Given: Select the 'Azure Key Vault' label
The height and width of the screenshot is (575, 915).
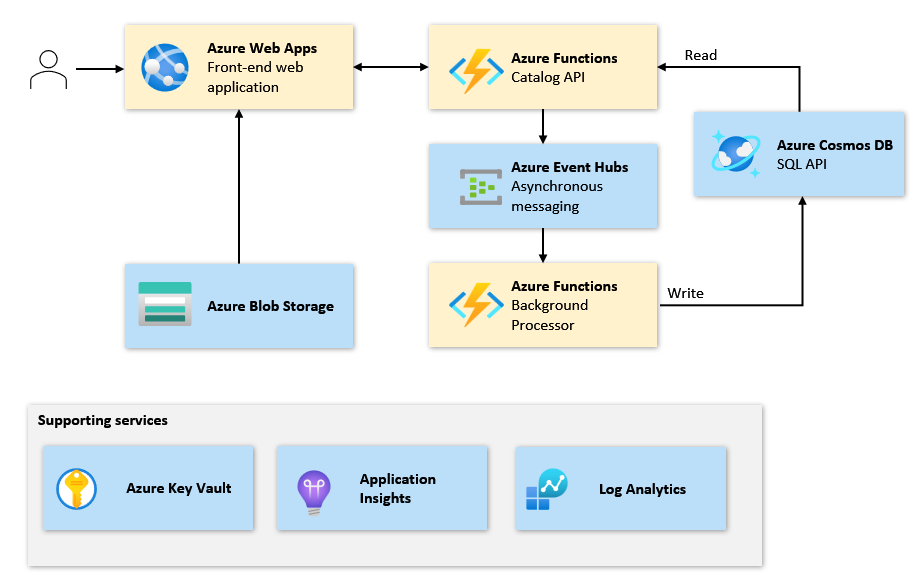Looking at the screenshot, I should [x=179, y=488].
